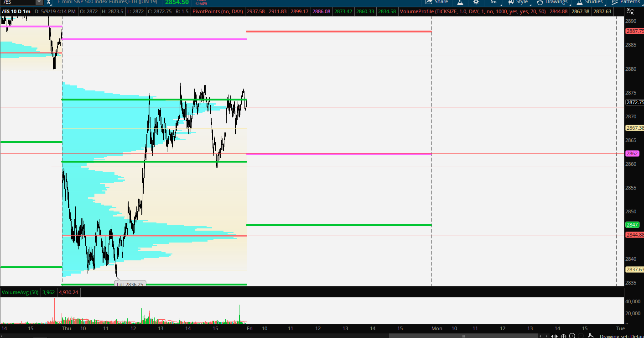The width and height of the screenshot is (644, 338).
Task: Click the last price 2854.50 in header
Action: click(x=177, y=2)
